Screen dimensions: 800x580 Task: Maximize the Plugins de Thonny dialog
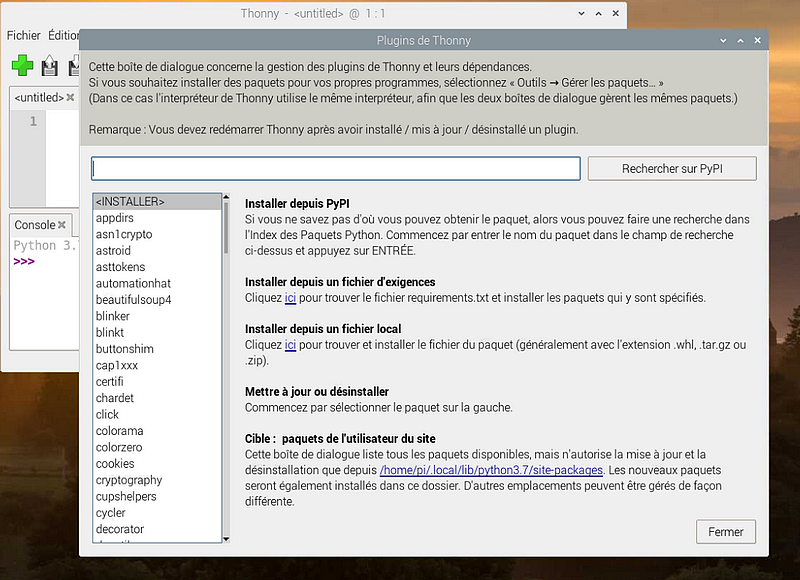click(x=740, y=40)
